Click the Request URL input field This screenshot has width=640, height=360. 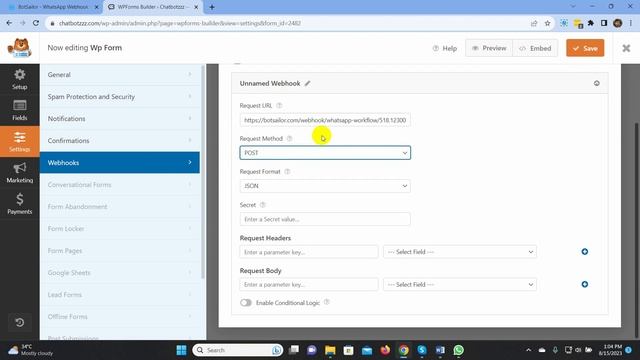[325, 120]
